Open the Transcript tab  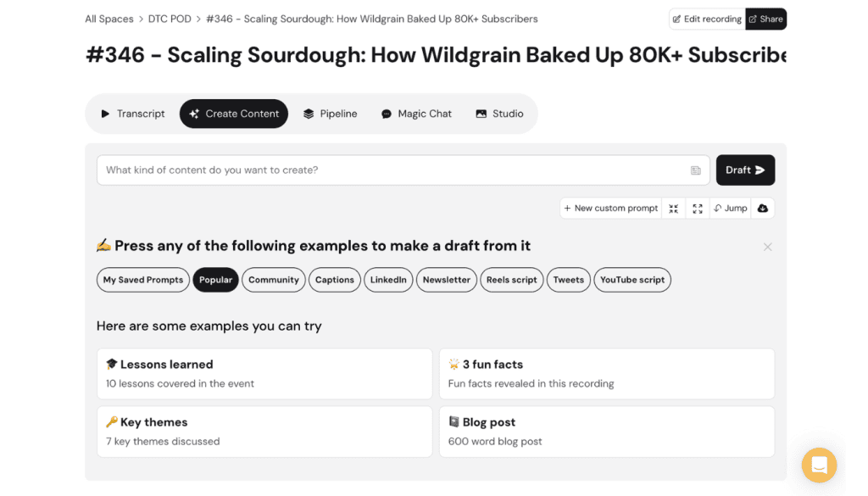click(x=132, y=114)
